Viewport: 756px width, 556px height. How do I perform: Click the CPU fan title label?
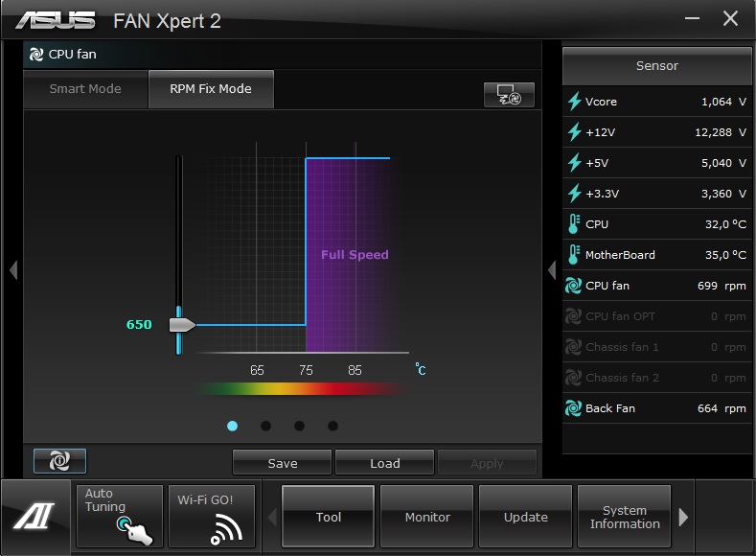[72, 55]
